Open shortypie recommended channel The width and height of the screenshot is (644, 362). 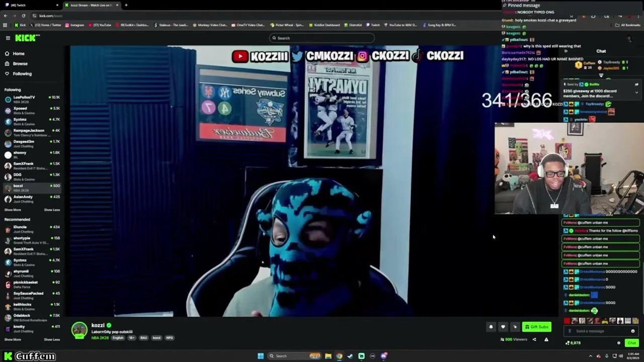click(x=32, y=240)
